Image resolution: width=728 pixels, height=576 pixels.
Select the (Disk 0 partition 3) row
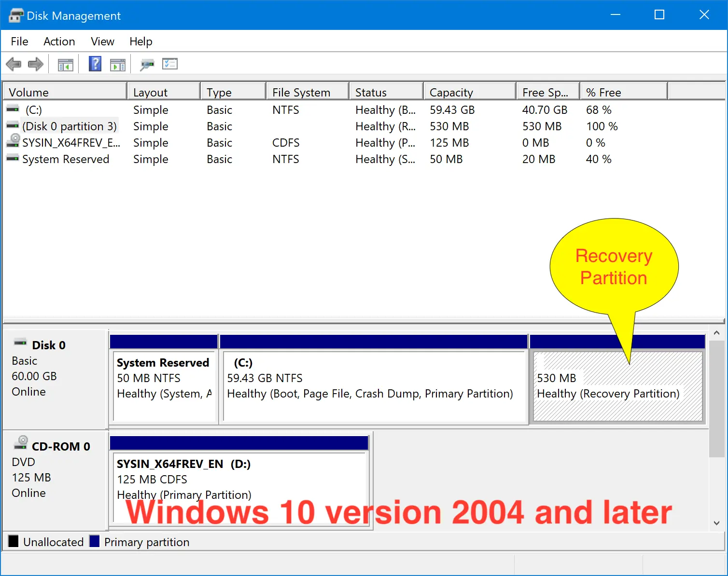tap(364, 126)
